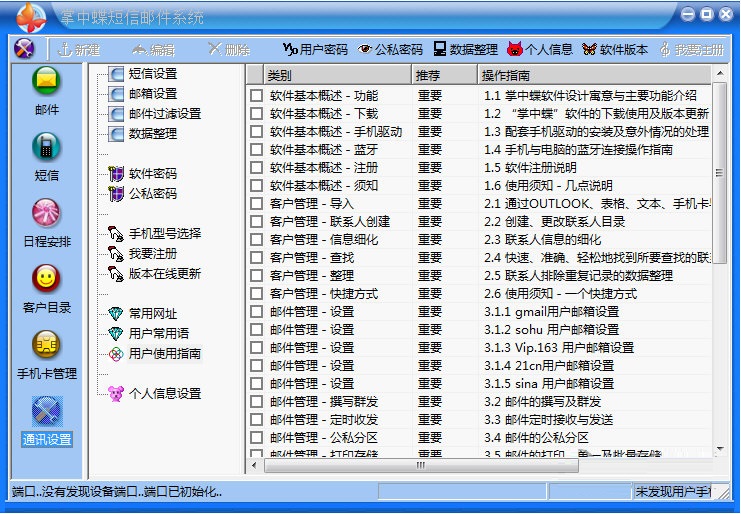
Task: Click 客户管理 - 快捷方式 category cell
Action: click(x=324, y=294)
